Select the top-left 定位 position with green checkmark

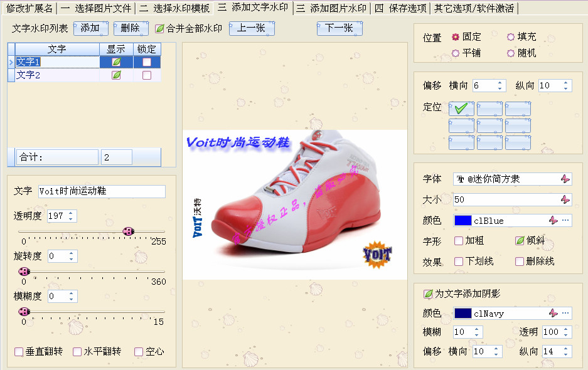coord(461,108)
